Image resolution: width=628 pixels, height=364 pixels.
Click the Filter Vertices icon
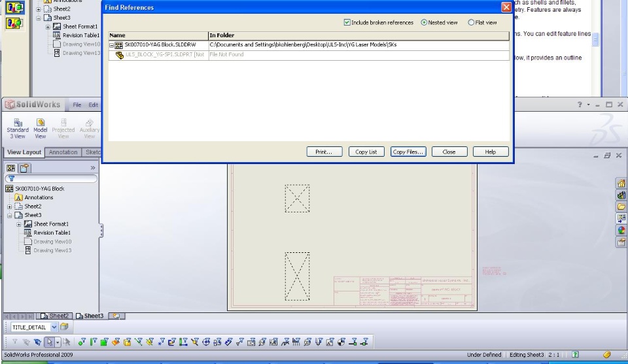[82, 342]
